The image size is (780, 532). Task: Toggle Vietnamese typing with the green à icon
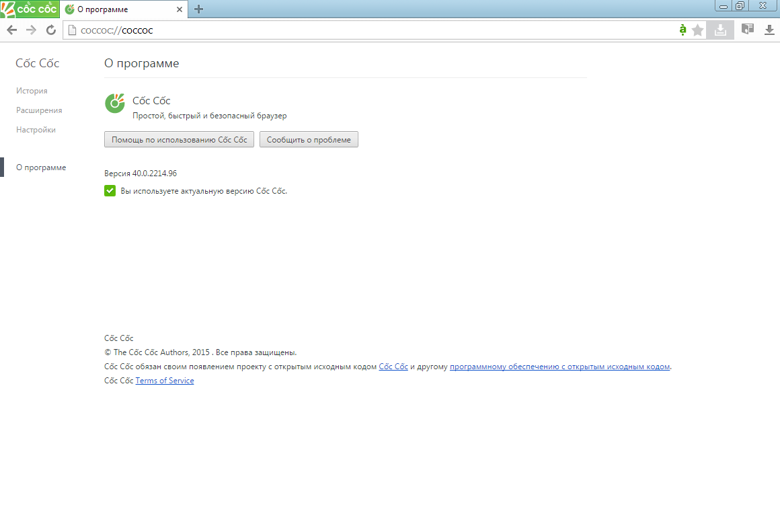click(x=682, y=30)
